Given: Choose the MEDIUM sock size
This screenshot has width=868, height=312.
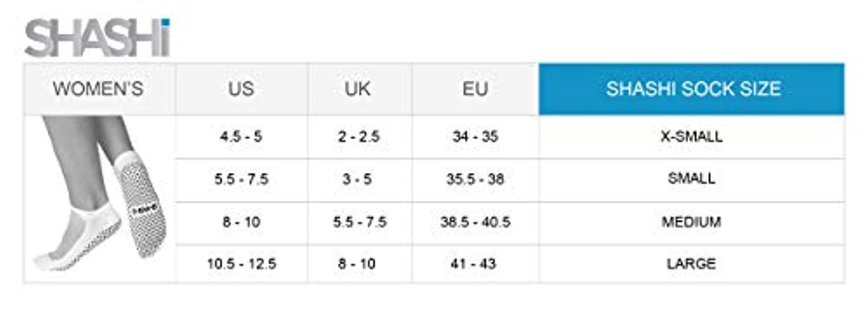Looking at the screenshot, I should [692, 222].
